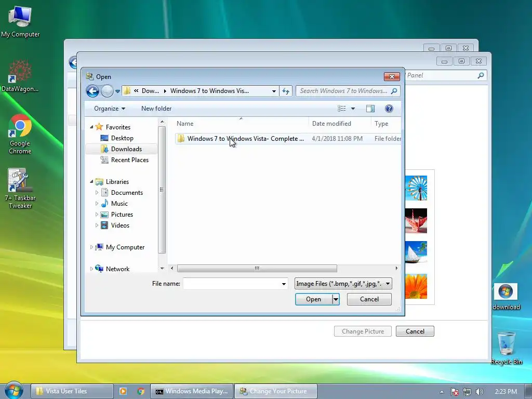Screen dimensions: 532x399
Task: Select the sailboat picture thumbnail
Action: tap(416, 252)
